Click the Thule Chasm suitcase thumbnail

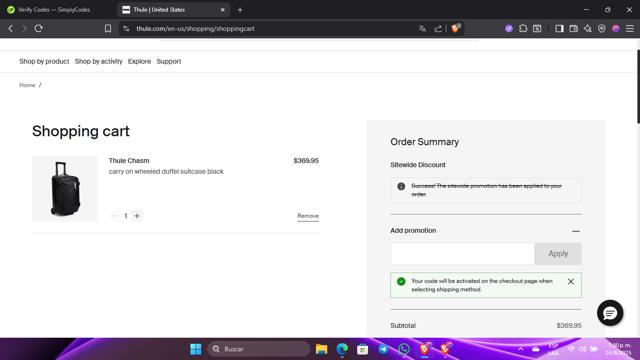pos(65,189)
